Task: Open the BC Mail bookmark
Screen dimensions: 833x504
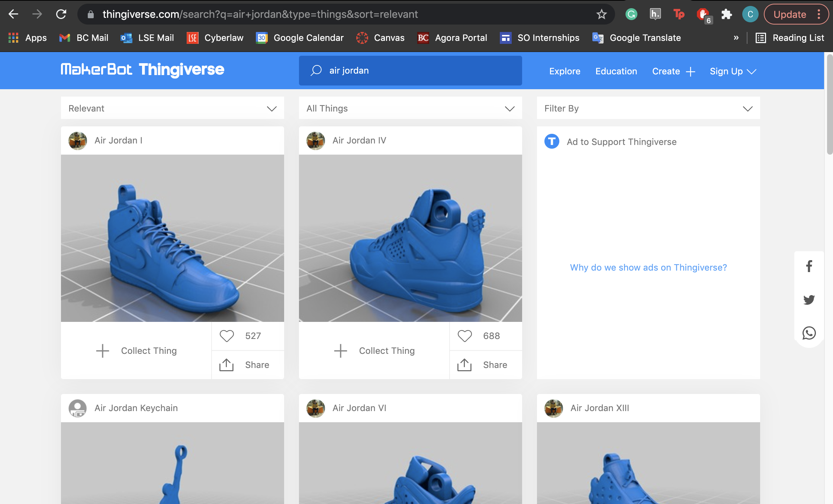Action: click(x=84, y=38)
